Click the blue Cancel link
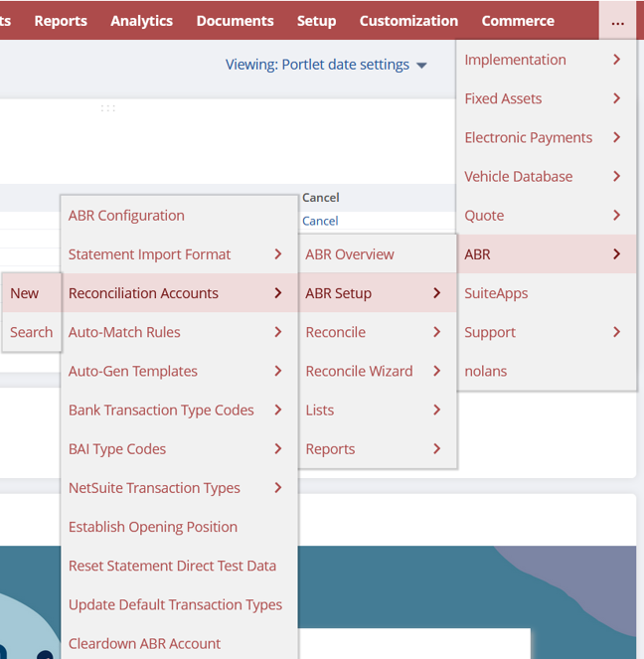The width and height of the screenshot is (644, 659). (x=320, y=221)
